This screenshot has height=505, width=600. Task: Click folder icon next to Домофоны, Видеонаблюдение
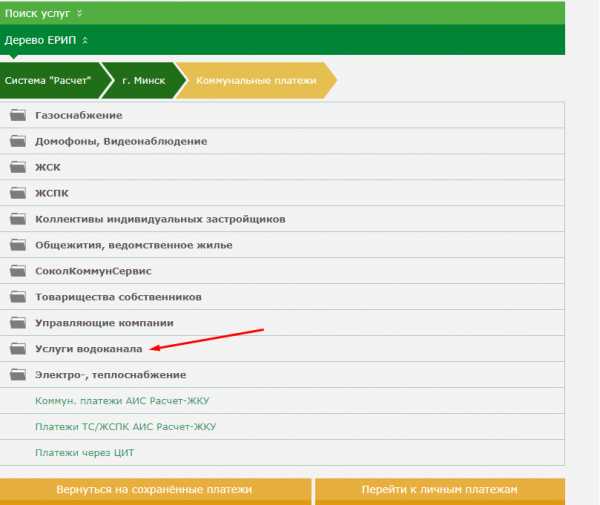17,141
